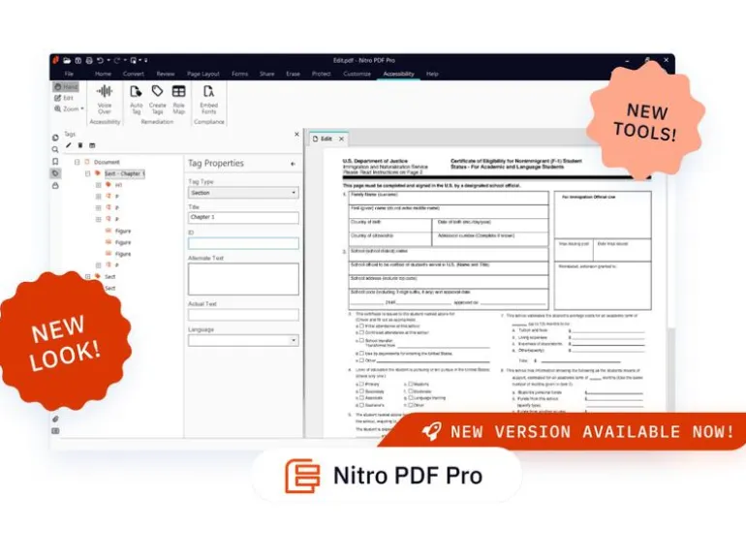Start the Voice Over tool
This screenshot has height=560, width=746.
105,100
